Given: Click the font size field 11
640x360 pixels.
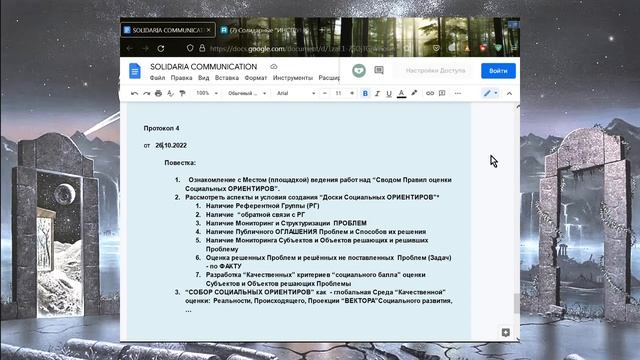Looking at the screenshot, I should [338, 93].
